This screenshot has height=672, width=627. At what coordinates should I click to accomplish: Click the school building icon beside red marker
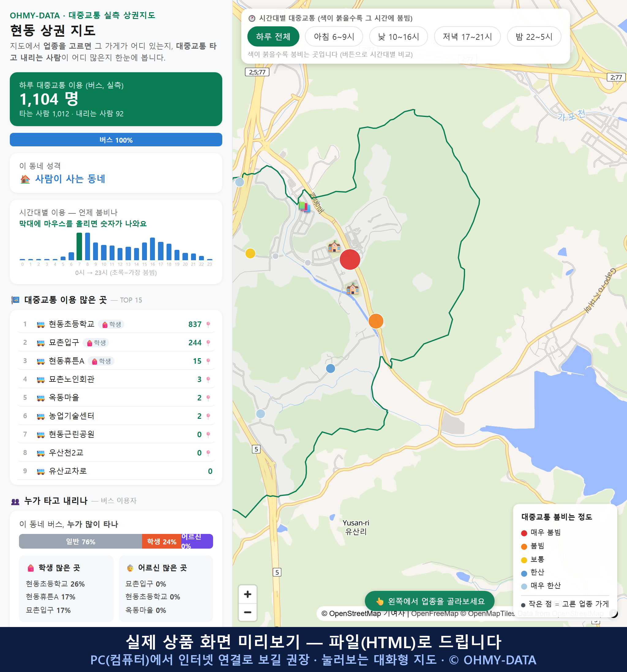click(x=334, y=246)
